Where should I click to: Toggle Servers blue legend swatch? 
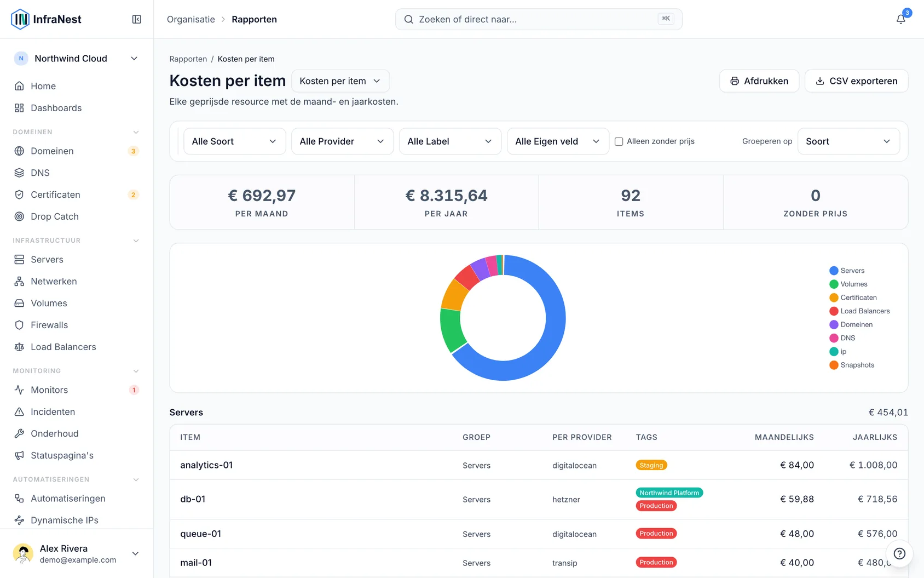pos(834,271)
